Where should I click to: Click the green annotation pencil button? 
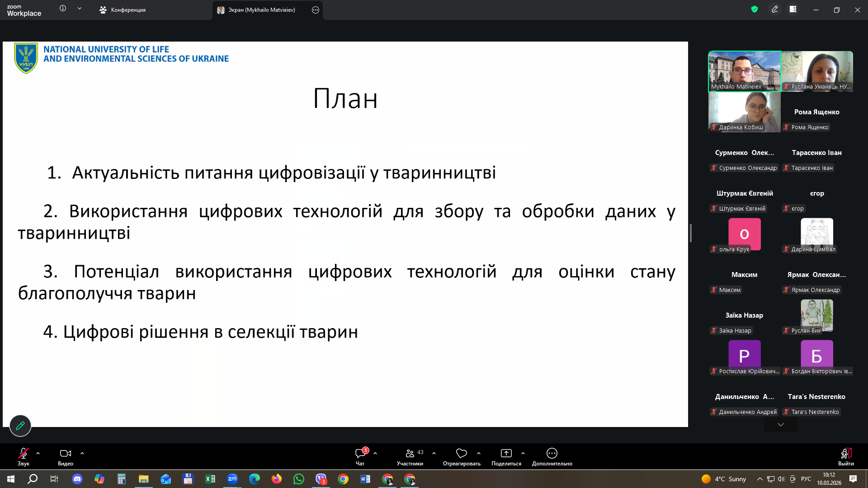(20, 426)
